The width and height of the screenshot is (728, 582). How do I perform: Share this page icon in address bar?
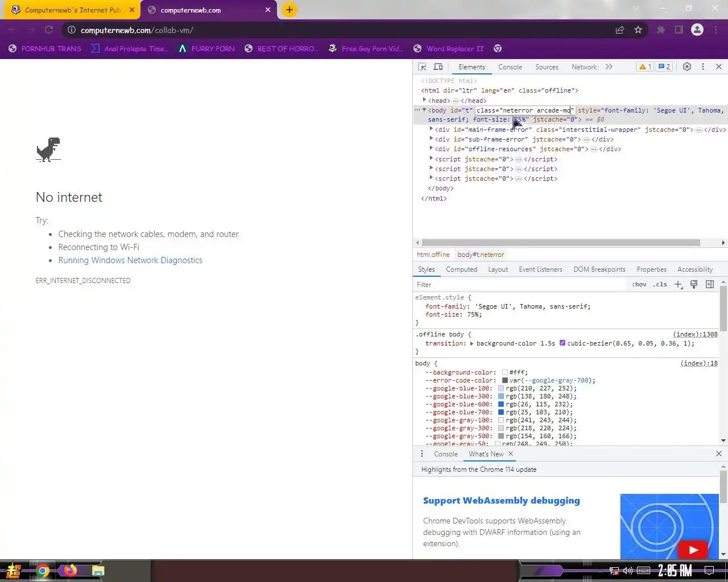point(620,30)
